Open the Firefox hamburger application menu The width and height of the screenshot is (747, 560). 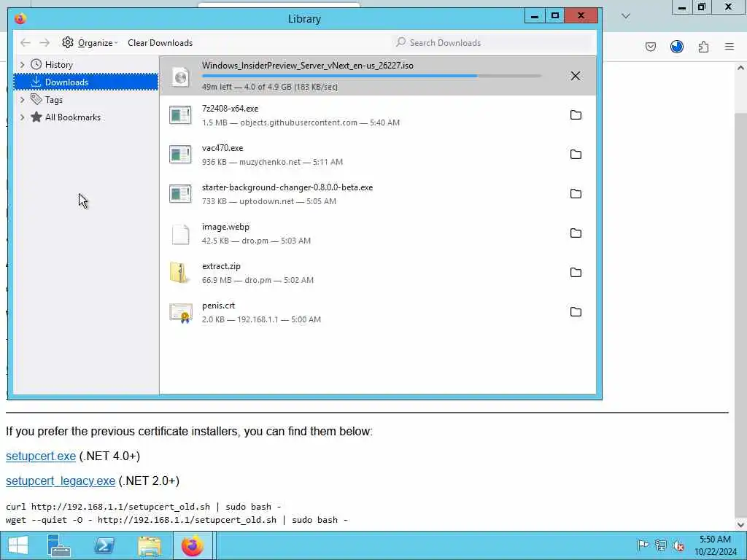[x=729, y=47]
